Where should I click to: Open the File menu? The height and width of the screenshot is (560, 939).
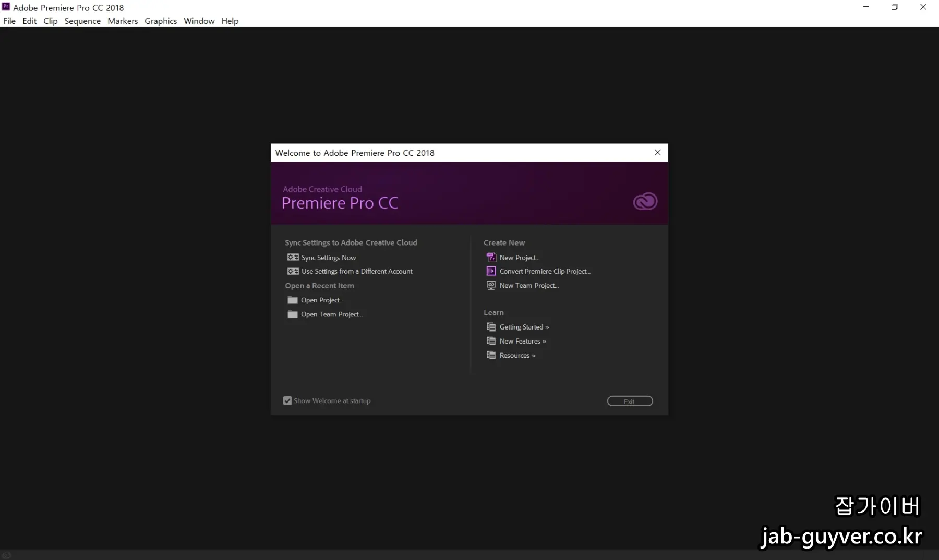pyautogui.click(x=9, y=21)
